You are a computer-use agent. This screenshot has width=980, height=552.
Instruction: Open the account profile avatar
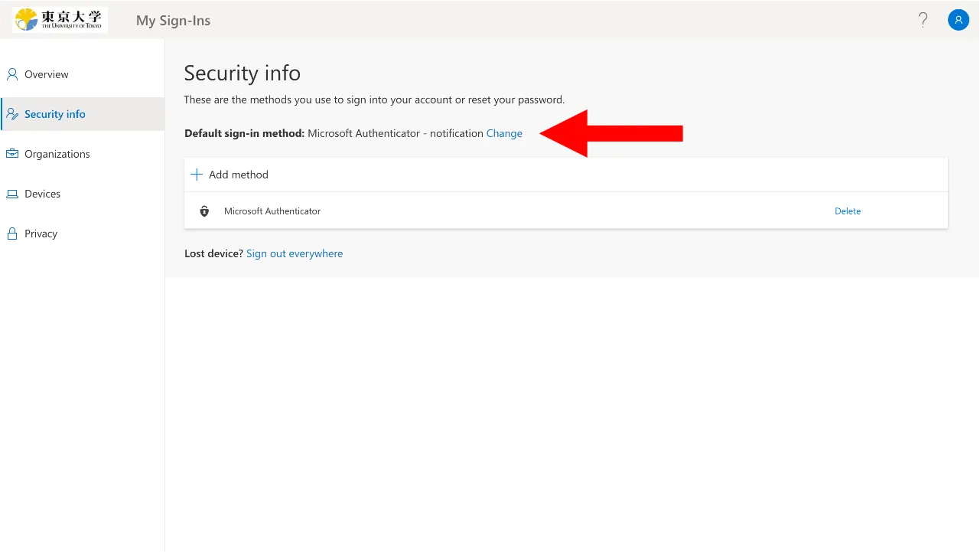[x=959, y=20]
